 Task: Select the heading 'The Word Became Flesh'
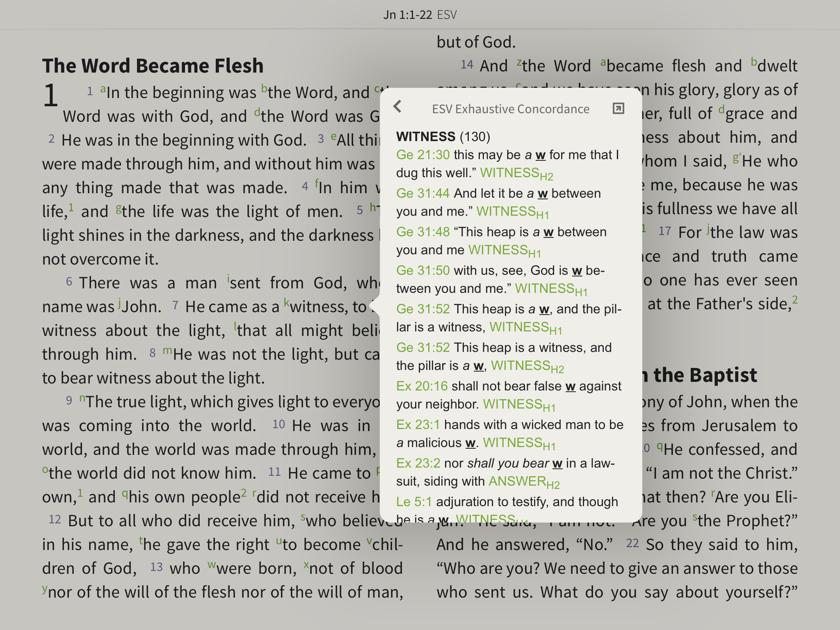pyautogui.click(x=153, y=66)
